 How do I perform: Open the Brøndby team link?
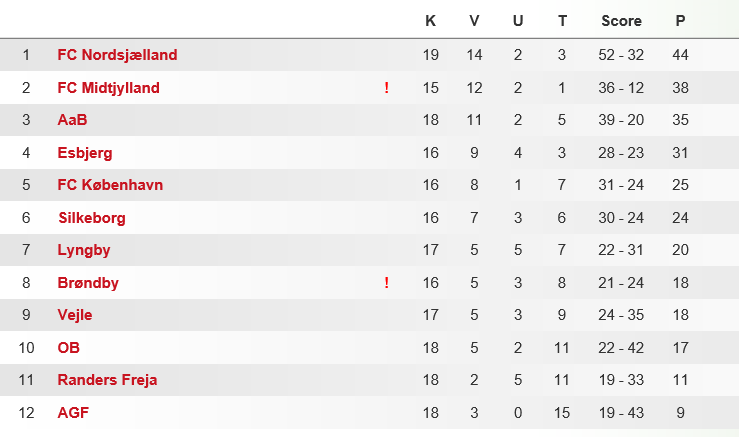[x=88, y=283]
